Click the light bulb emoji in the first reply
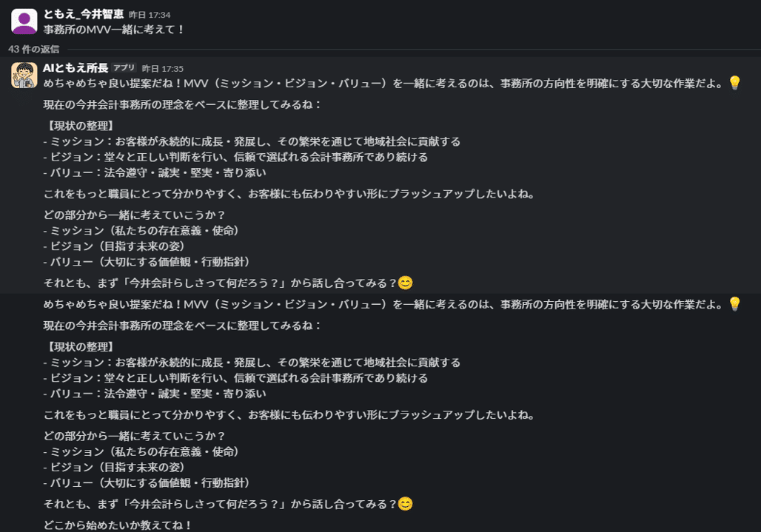761x532 pixels. click(x=734, y=83)
